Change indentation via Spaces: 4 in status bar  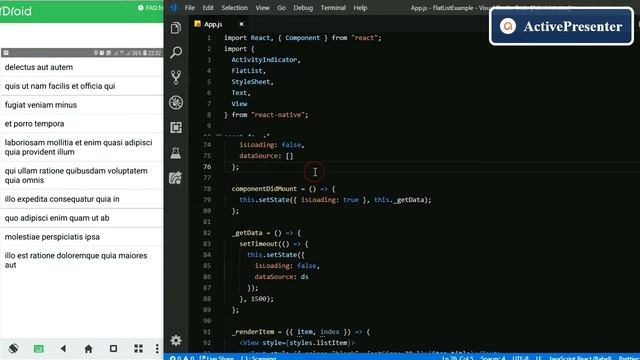(493, 358)
